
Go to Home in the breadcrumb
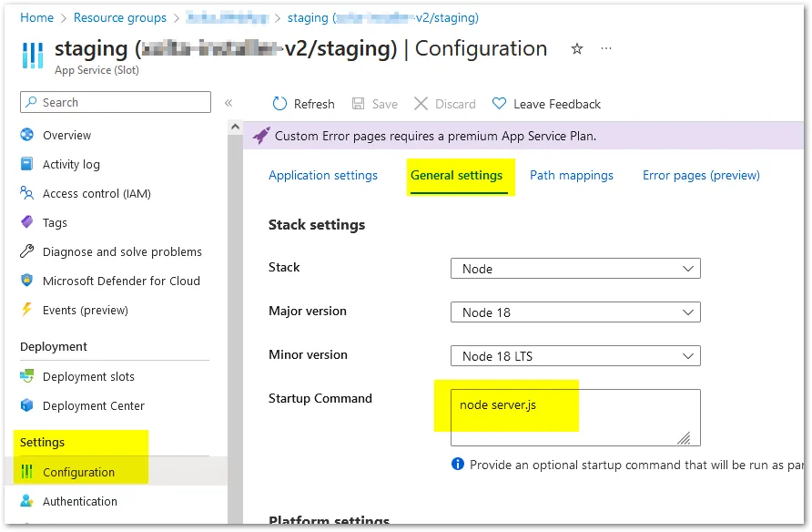point(36,17)
